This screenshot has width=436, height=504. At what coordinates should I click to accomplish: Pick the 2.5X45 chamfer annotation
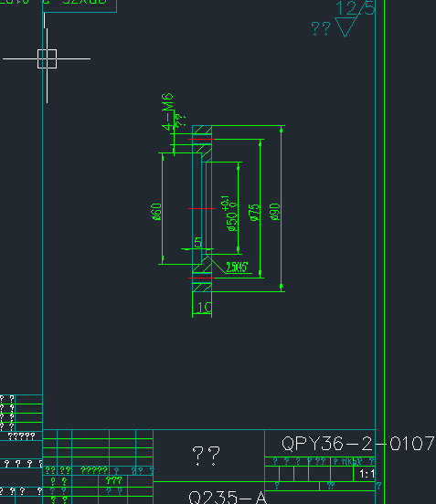pyautogui.click(x=237, y=268)
